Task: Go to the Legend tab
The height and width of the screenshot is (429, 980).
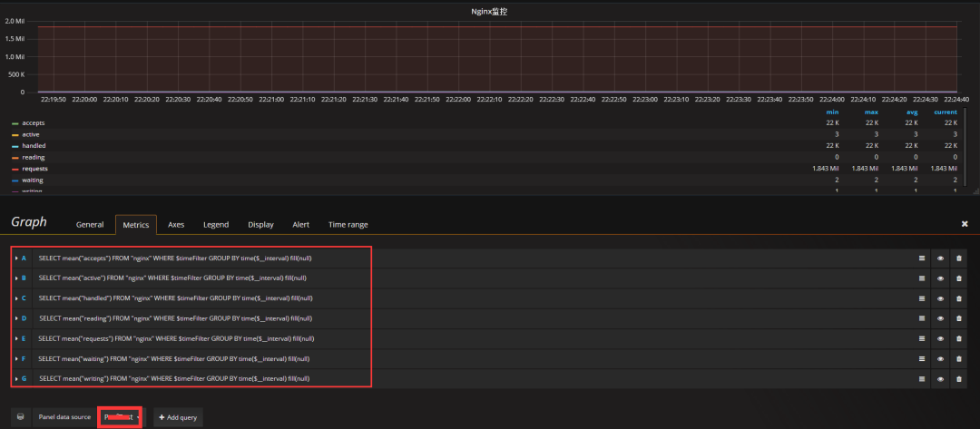Action: (x=216, y=225)
